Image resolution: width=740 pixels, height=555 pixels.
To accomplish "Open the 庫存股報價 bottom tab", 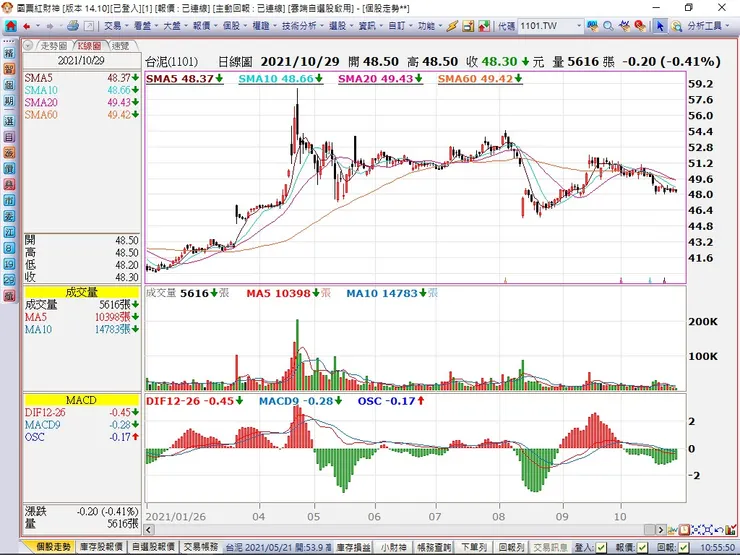I will [101, 547].
